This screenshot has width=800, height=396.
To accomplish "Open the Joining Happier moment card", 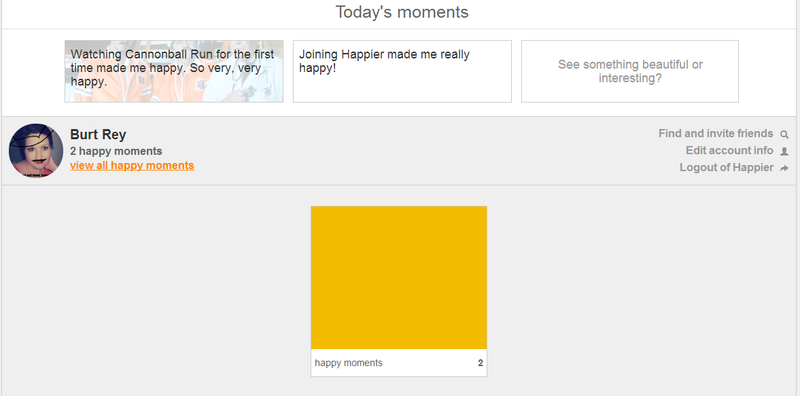I will coord(402,71).
